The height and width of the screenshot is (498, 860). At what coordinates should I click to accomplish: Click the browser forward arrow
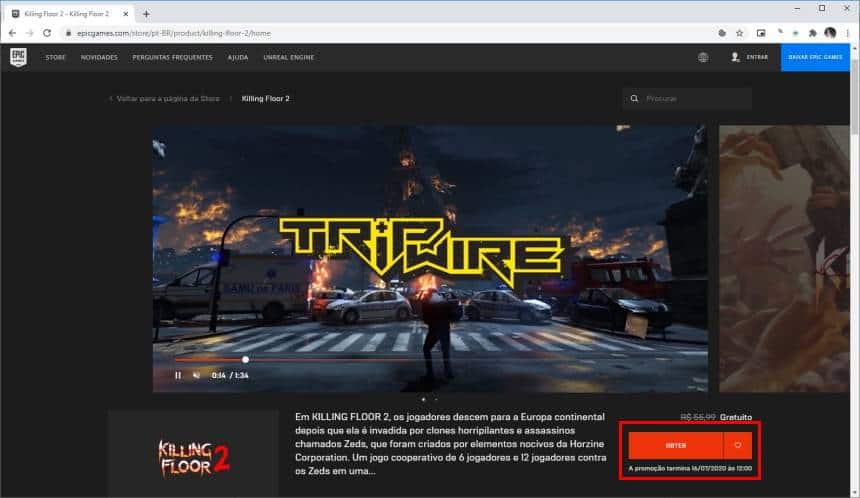click(x=30, y=33)
